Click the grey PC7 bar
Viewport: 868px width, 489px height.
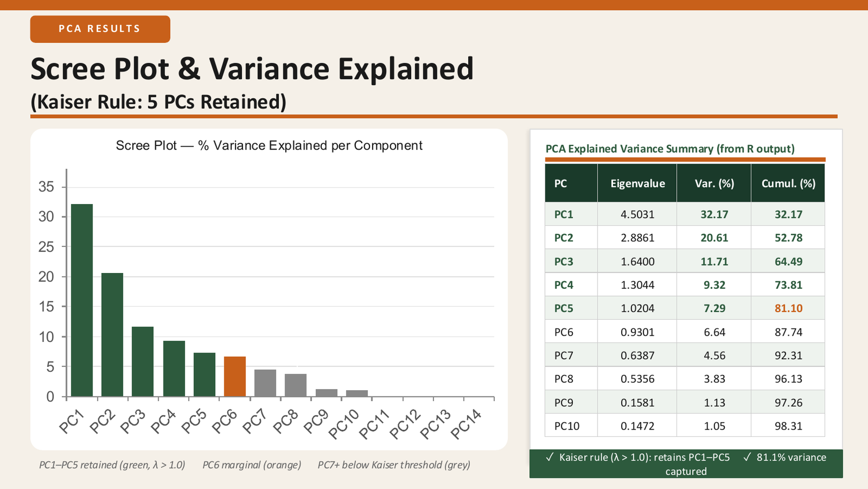point(265,383)
